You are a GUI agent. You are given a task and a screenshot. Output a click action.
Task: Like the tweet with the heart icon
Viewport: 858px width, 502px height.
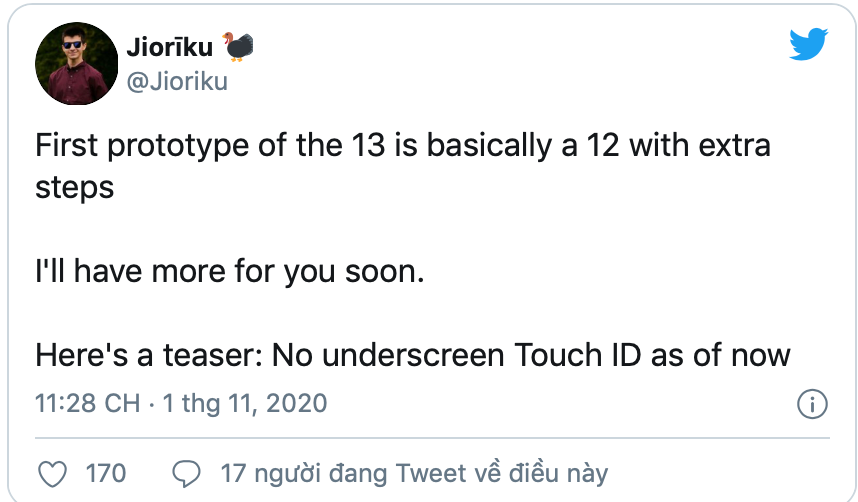[58, 472]
